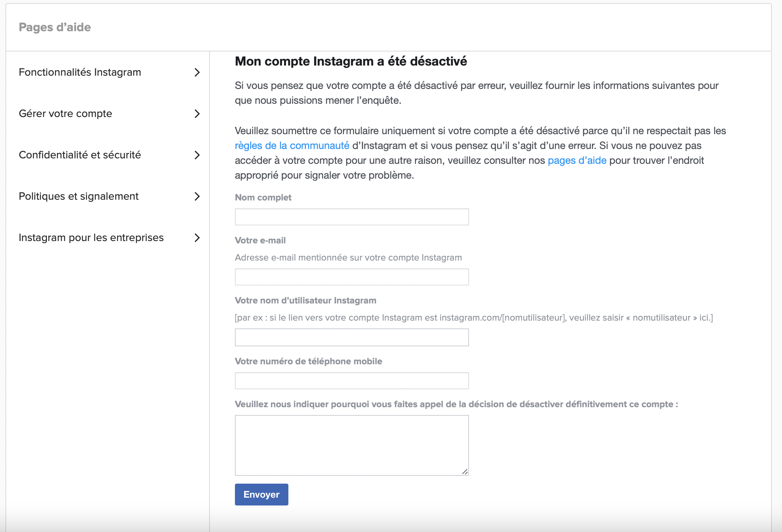Expand Politiques et signalement chevron
The height and width of the screenshot is (532, 782).
[197, 197]
